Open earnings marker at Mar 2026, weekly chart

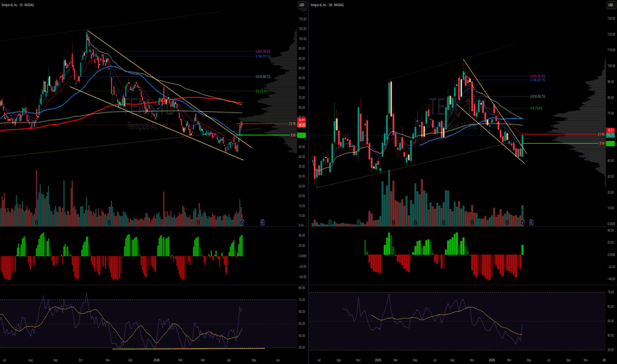click(507, 223)
